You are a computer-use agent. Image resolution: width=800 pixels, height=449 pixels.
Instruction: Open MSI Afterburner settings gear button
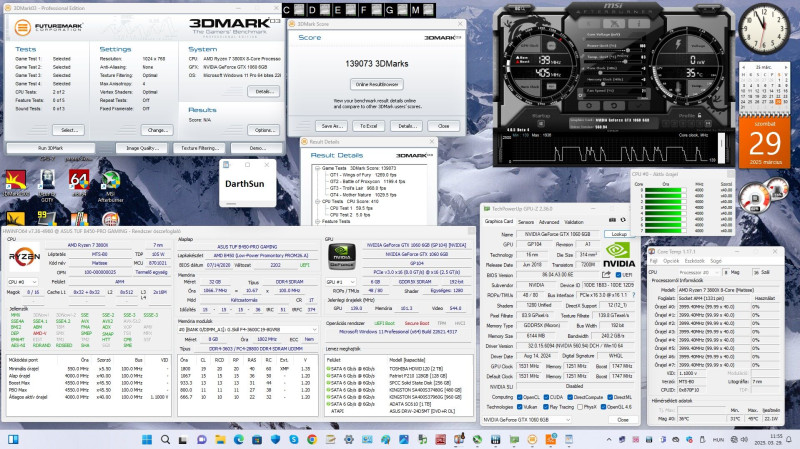589,105
